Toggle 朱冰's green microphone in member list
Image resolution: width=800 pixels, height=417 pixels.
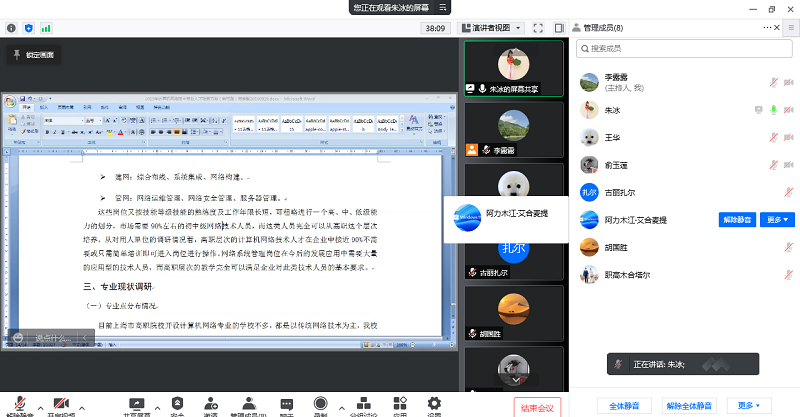(774, 109)
